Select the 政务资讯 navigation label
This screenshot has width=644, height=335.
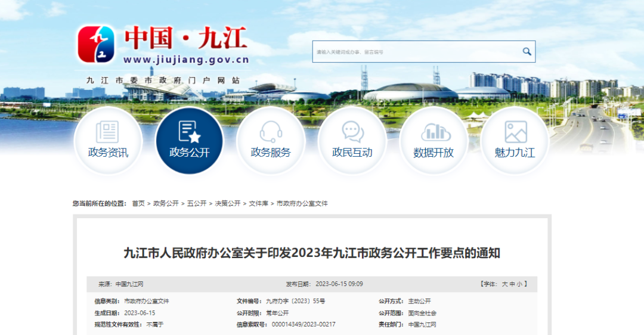click(108, 153)
